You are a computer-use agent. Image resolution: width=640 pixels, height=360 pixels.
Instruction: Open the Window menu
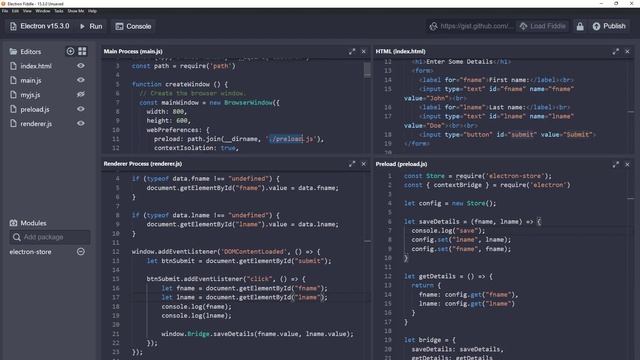pyautogui.click(x=43, y=11)
